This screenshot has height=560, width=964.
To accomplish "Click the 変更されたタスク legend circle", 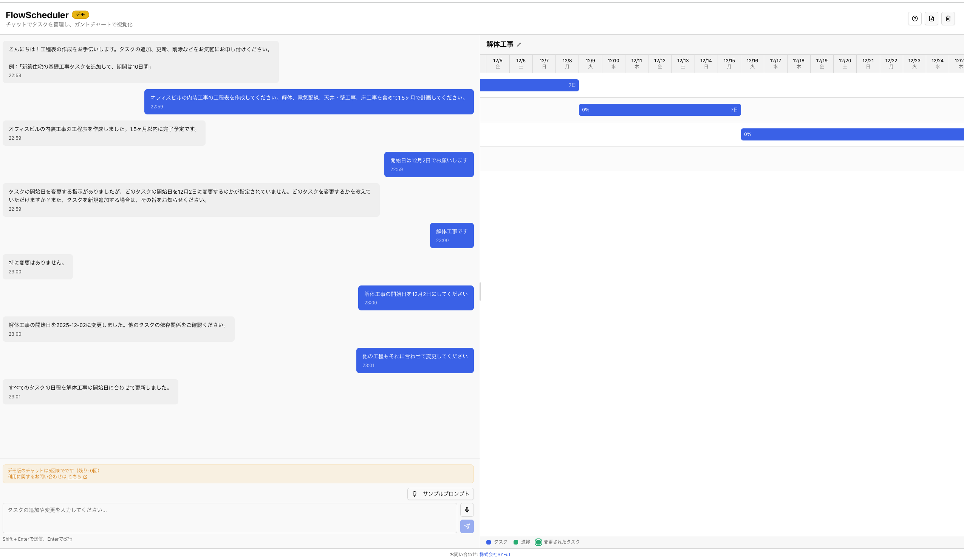I will tap(538, 542).
